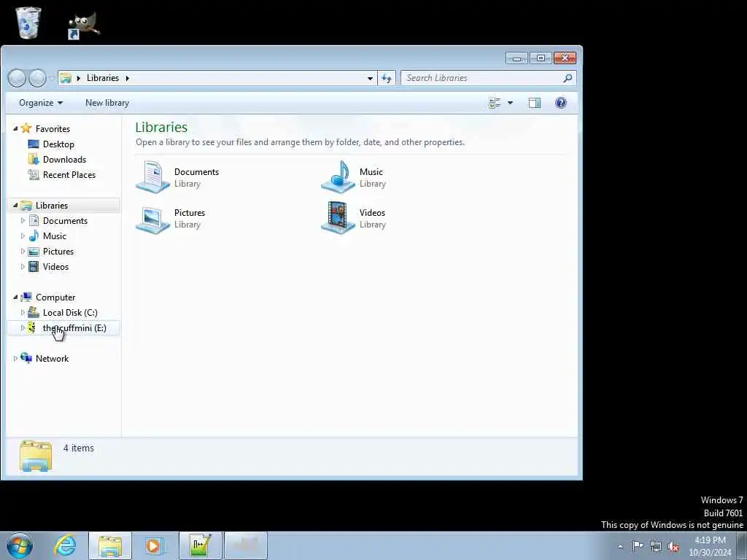This screenshot has height=560, width=747.
Task: Open the Documents library in main pane
Action: coord(177,177)
